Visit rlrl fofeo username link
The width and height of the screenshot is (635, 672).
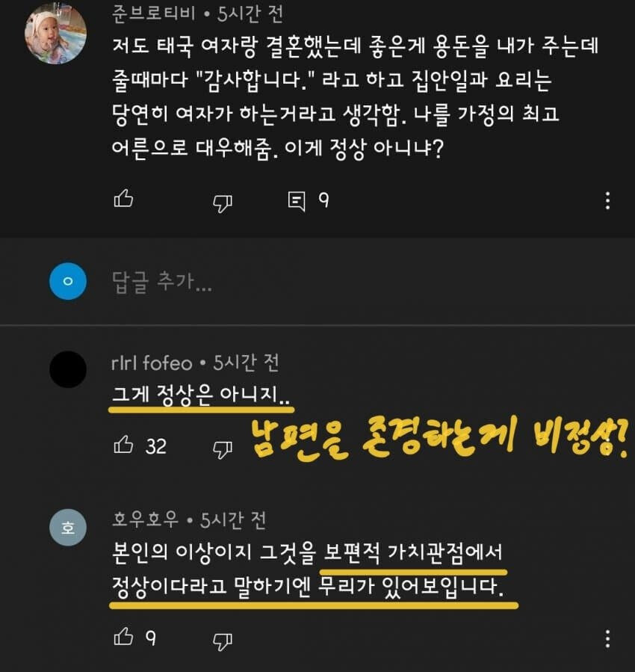[x=152, y=363]
